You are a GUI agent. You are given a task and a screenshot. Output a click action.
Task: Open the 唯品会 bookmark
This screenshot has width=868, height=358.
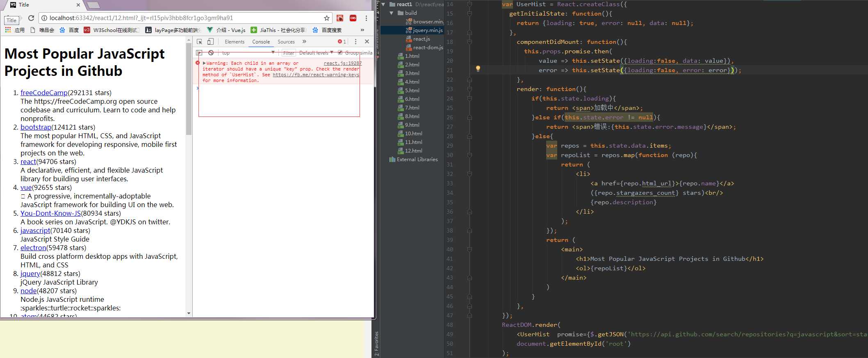click(x=42, y=30)
